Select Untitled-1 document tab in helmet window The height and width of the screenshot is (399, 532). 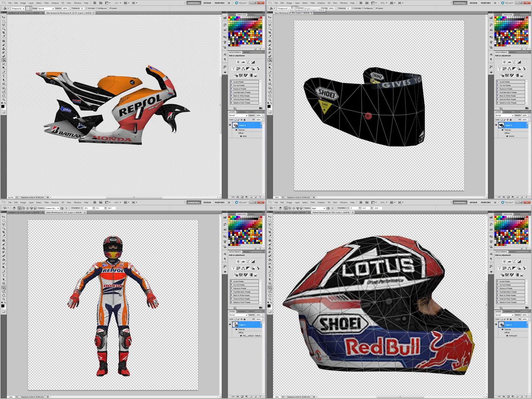[291, 212]
